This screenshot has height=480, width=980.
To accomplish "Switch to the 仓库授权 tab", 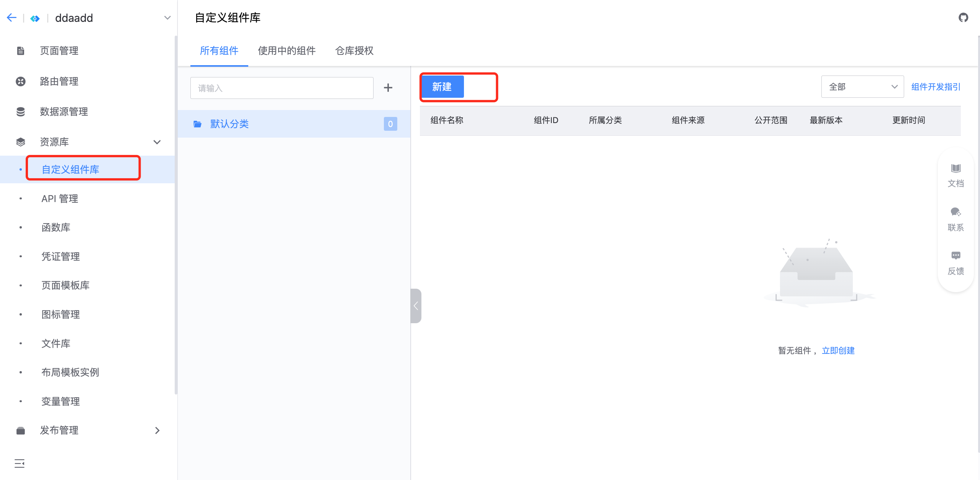I will [354, 51].
